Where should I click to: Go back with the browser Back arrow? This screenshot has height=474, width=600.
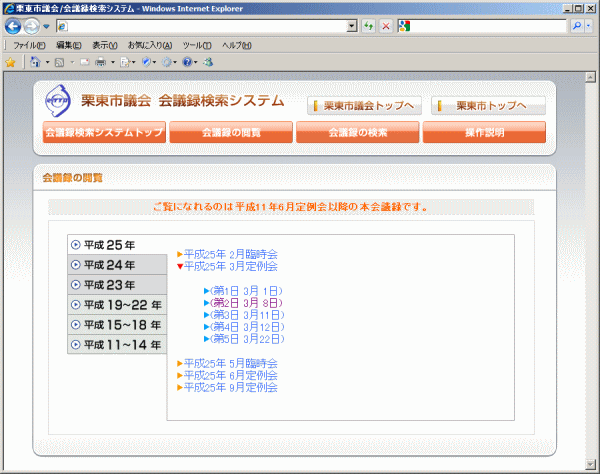tap(13, 26)
